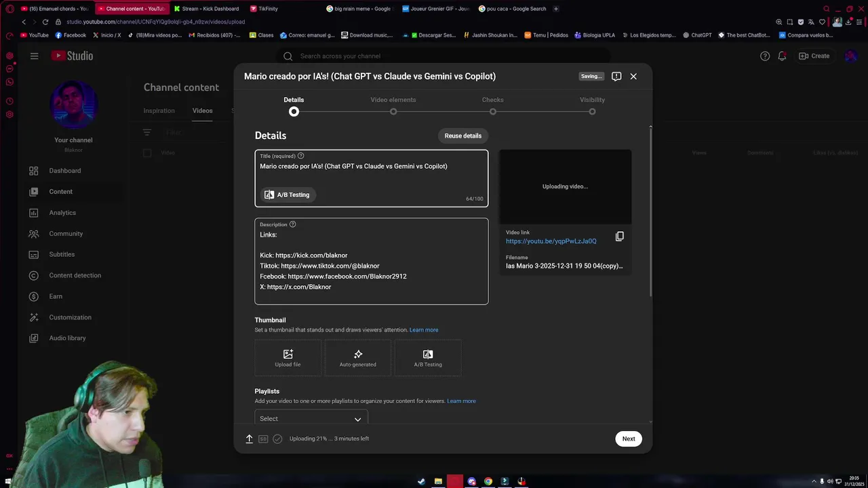Open Google Chrome from the taskbar
The image size is (868, 488).
[488, 481]
